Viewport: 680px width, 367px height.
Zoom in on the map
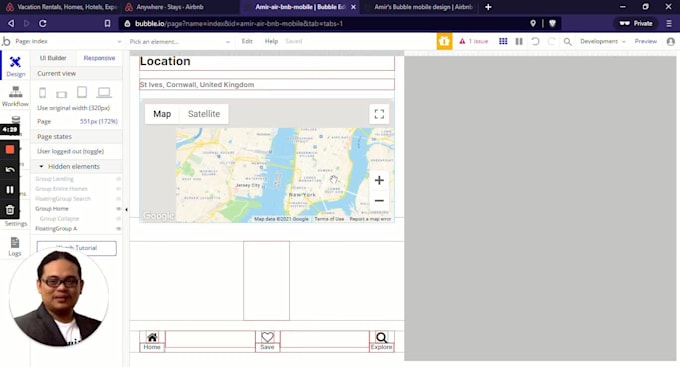(x=379, y=180)
